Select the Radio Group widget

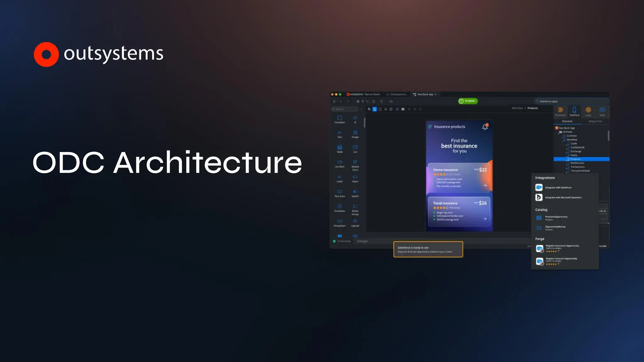tap(355, 207)
